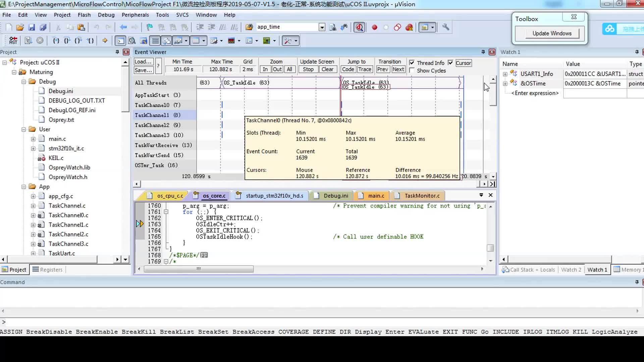Click the Start/Stop Debug Session icon
The height and width of the screenshot is (362, 644).
click(x=359, y=27)
